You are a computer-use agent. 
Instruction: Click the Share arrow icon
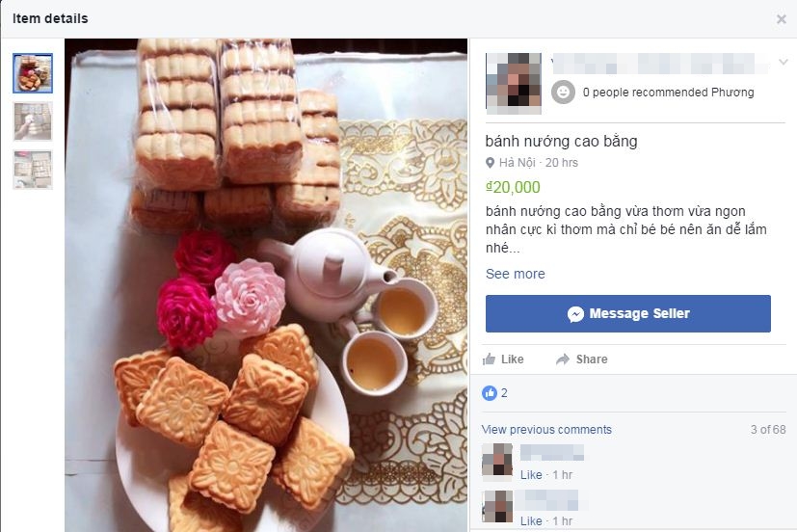(563, 359)
